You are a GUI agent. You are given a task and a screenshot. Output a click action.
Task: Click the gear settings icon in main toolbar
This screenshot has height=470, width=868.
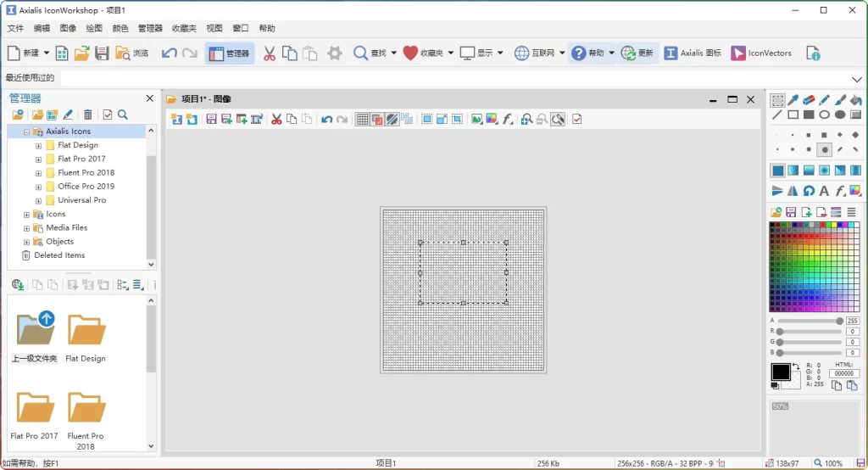[x=334, y=53]
